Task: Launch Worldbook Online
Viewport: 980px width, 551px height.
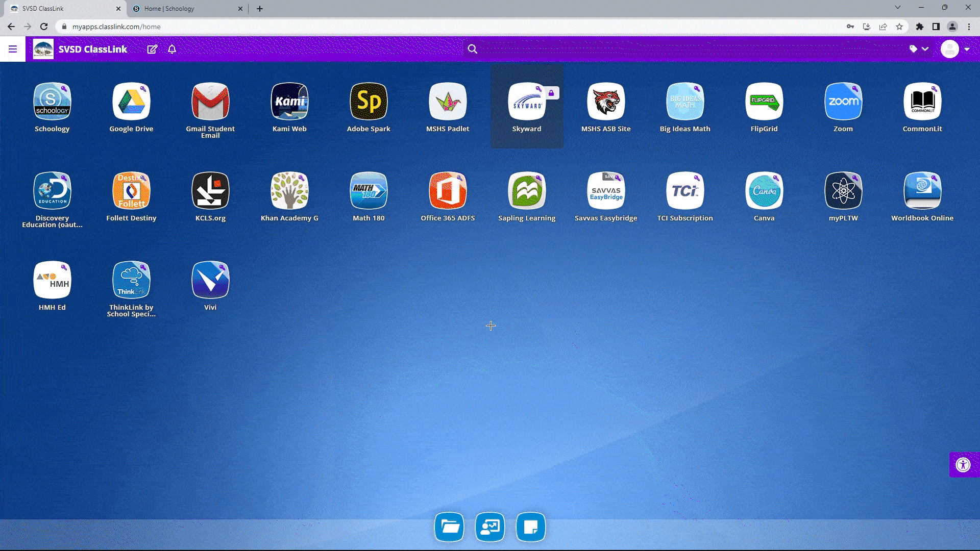Action: 922,191
